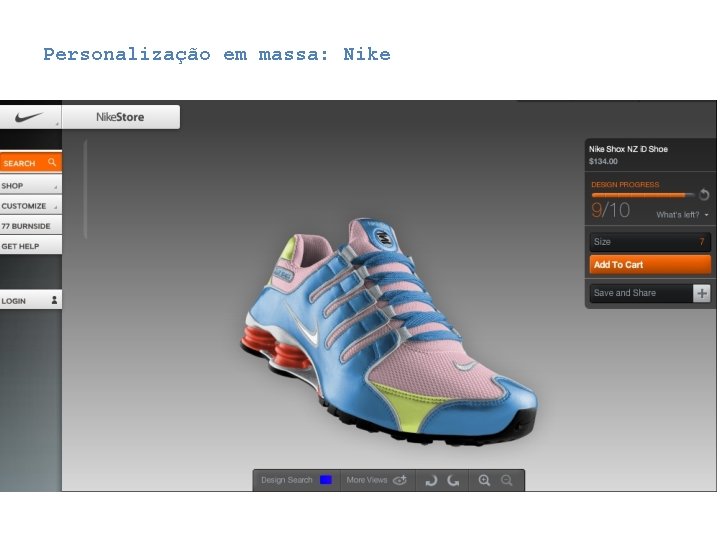Screen dimensions: 720x540
Task: Select 77 BURNSIDE menu item
Action: 31,226
